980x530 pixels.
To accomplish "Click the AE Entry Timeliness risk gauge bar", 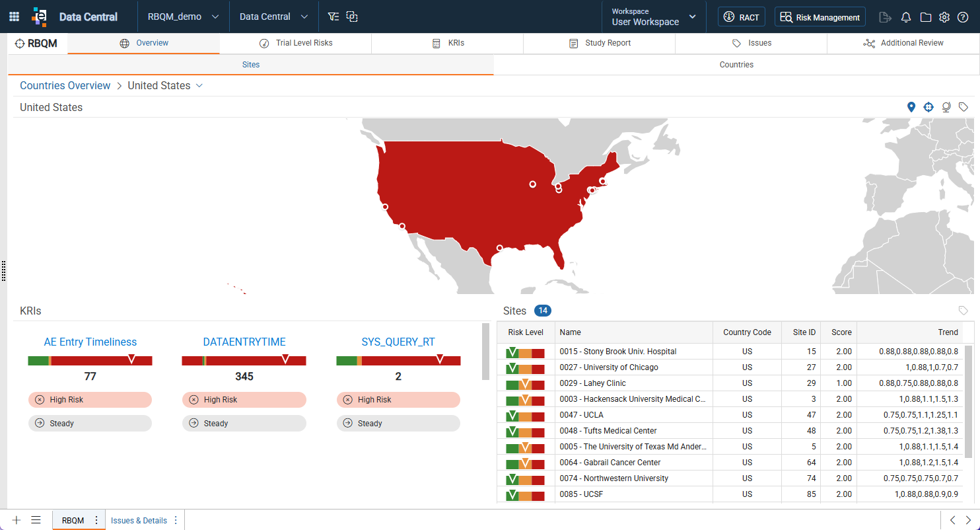I will click(x=90, y=360).
